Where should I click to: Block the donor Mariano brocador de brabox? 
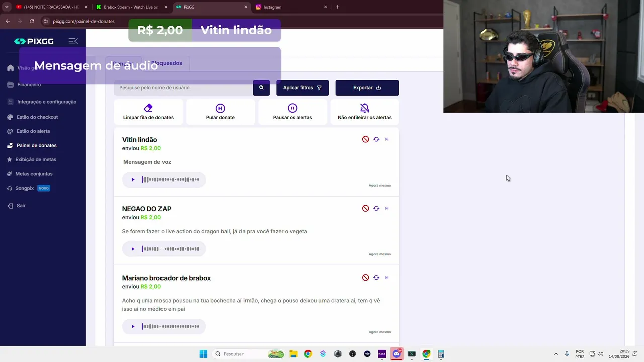pyautogui.click(x=366, y=277)
